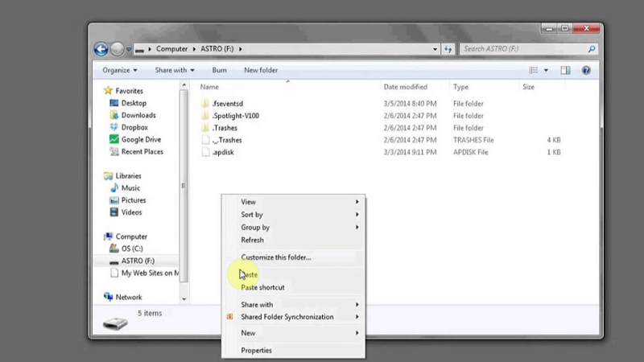Sort files by Date modified column header
The height and width of the screenshot is (362, 644).
pyautogui.click(x=406, y=87)
